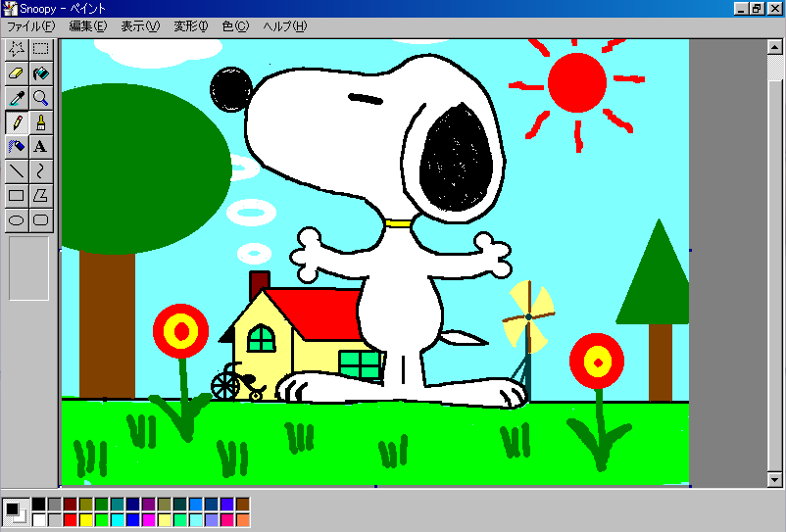786x532 pixels.
Task: Pick the Rounded Rectangle tool
Action: coord(40,219)
